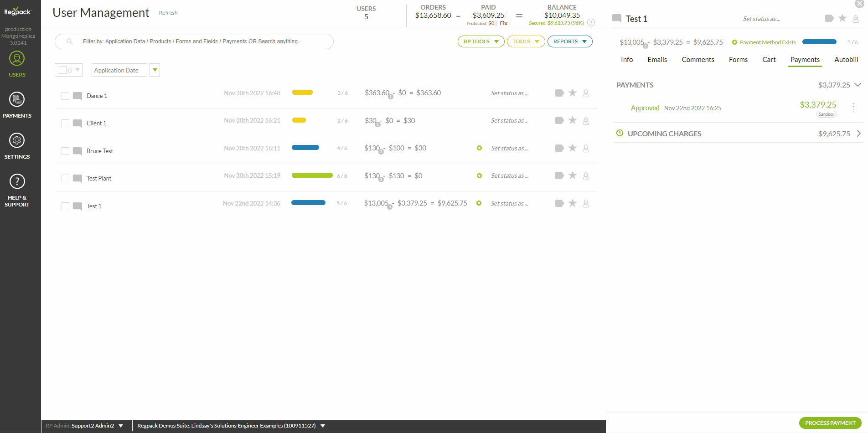Open comment bubble for Test Plant
Screen dimensions: 868x433
[x=77, y=178]
